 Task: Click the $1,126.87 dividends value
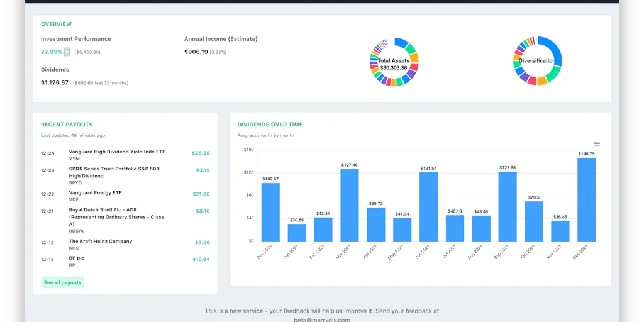(x=55, y=82)
